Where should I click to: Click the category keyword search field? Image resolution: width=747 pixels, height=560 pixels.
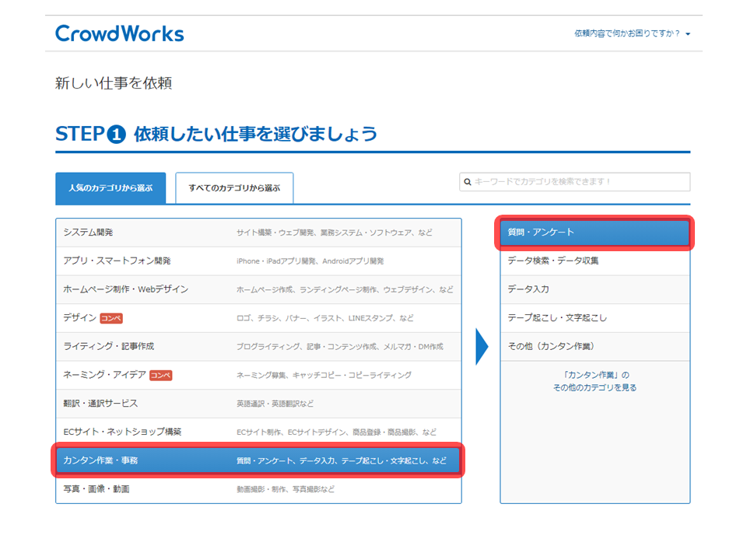point(574,182)
